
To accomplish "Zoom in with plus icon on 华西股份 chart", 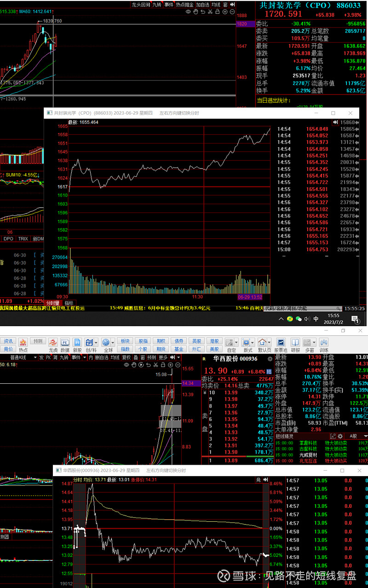I will 171,365.
